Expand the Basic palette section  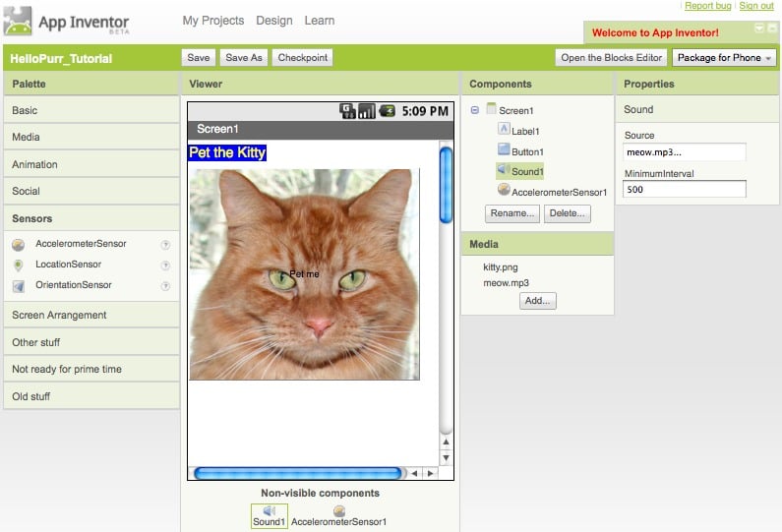coord(91,110)
